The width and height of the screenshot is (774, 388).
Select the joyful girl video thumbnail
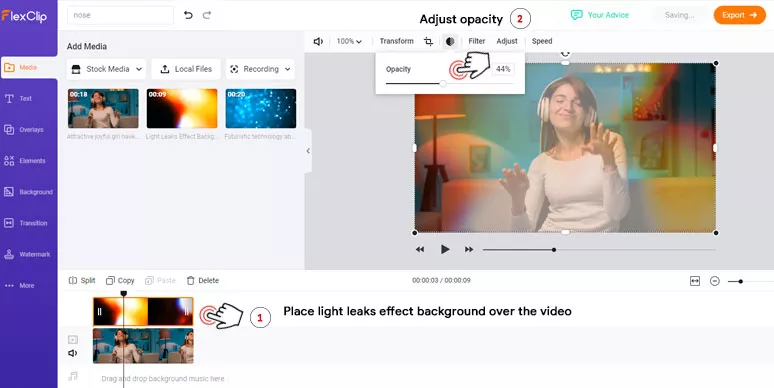(x=103, y=109)
